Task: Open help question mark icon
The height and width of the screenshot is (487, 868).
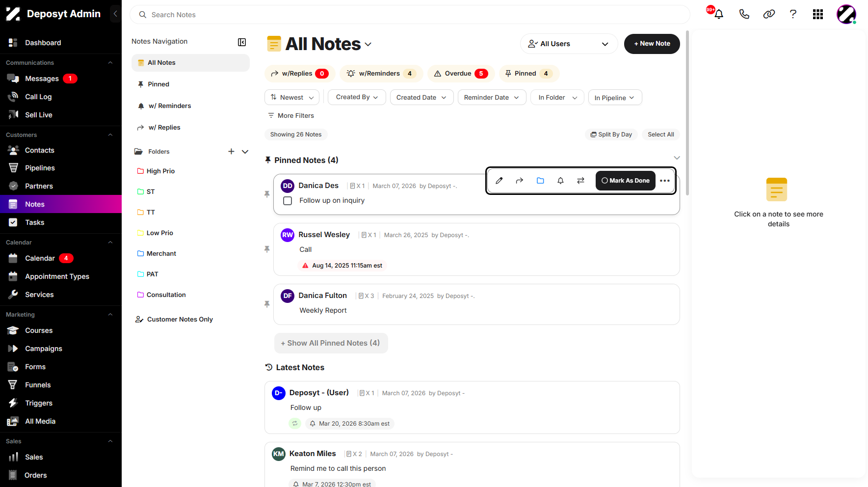Action: click(x=793, y=14)
